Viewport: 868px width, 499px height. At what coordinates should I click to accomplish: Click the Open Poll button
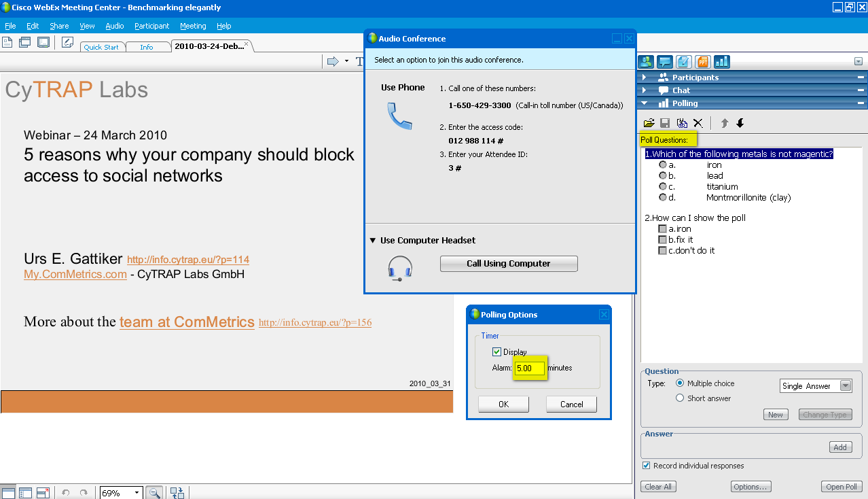point(842,487)
